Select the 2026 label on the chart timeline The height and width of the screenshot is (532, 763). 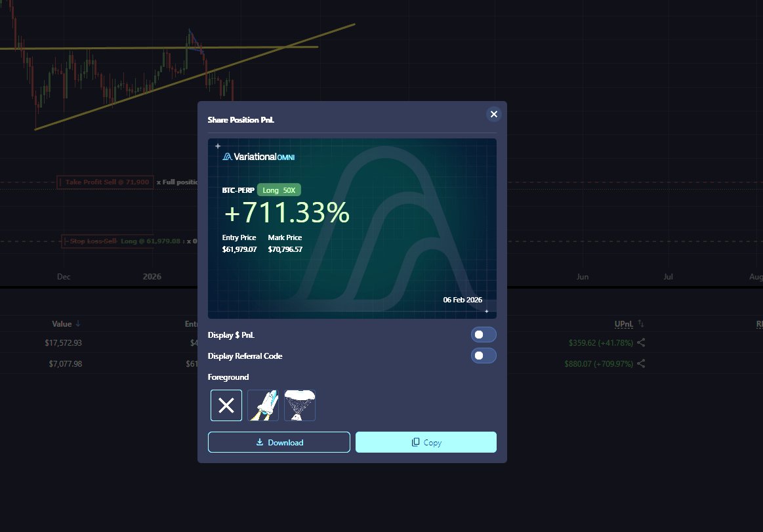tap(152, 276)
